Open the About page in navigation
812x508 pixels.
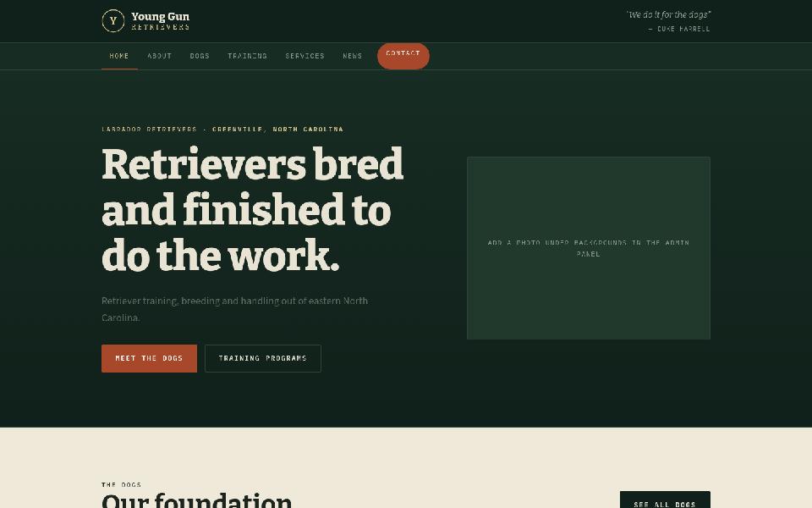[160, 56]
